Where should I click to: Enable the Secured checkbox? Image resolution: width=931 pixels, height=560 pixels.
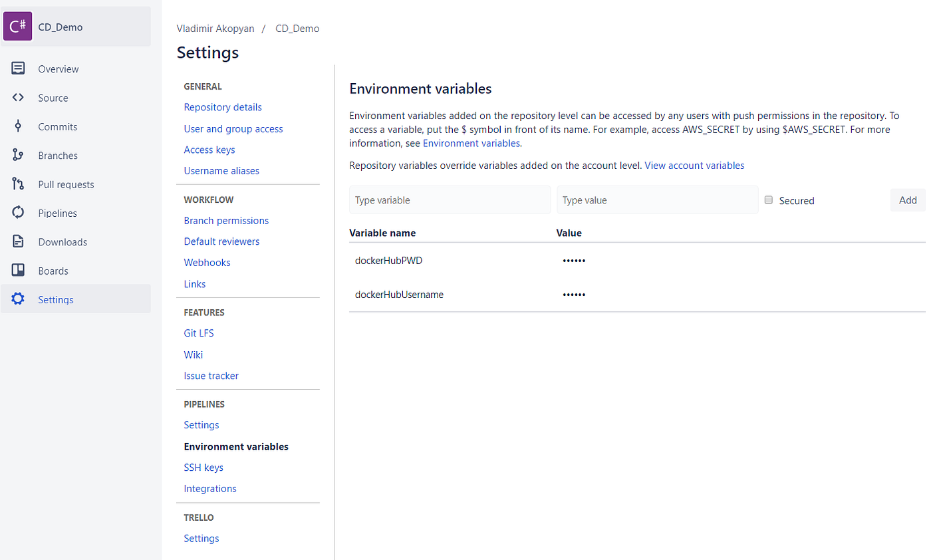[768, 200]
